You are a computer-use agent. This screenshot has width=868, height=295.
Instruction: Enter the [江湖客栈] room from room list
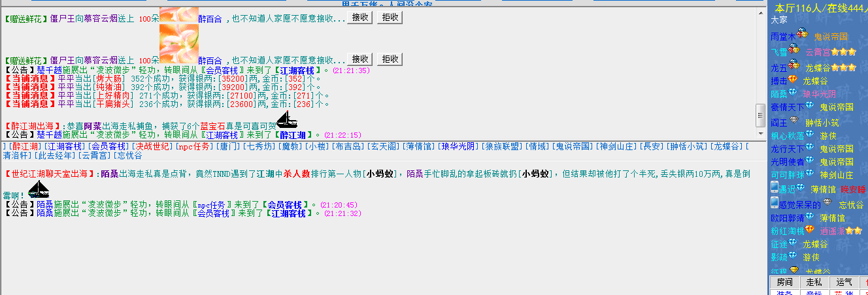point(64,146)
